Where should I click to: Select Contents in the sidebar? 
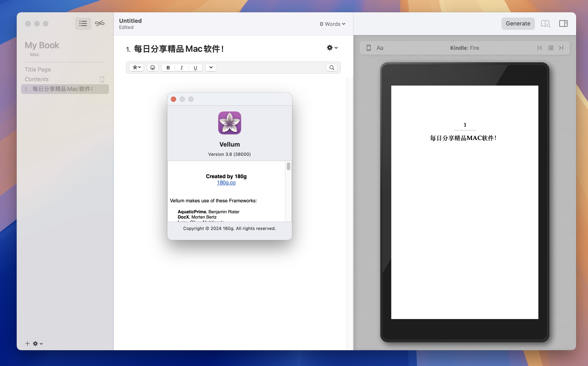37,79
